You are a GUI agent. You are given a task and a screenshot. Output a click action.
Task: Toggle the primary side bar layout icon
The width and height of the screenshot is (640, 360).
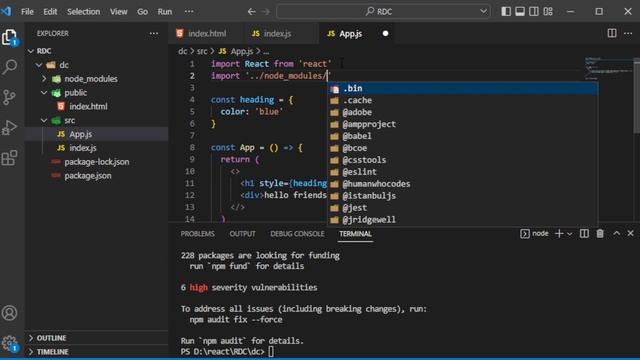506,11
